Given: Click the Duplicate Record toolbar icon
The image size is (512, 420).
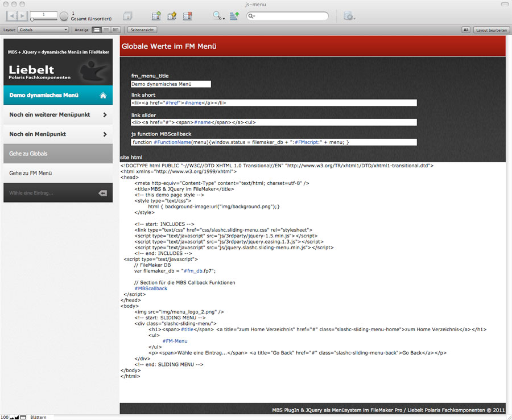Looking at the screenshot, I should 171,16.
